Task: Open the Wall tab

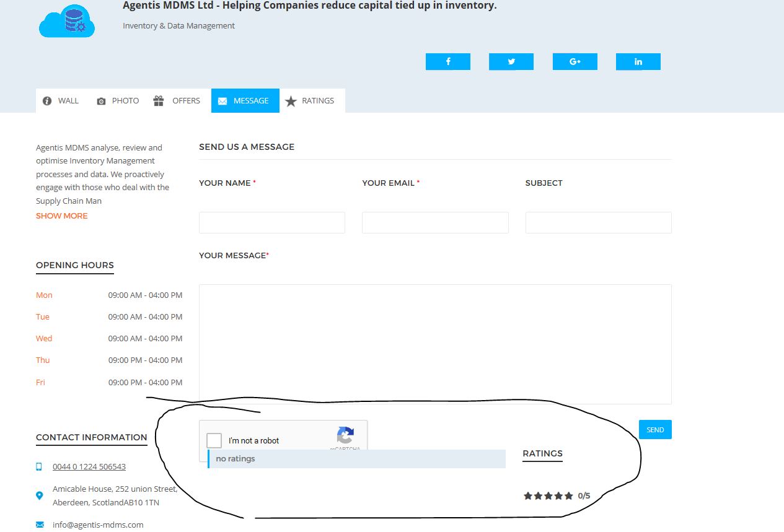Action: (61, 100)
